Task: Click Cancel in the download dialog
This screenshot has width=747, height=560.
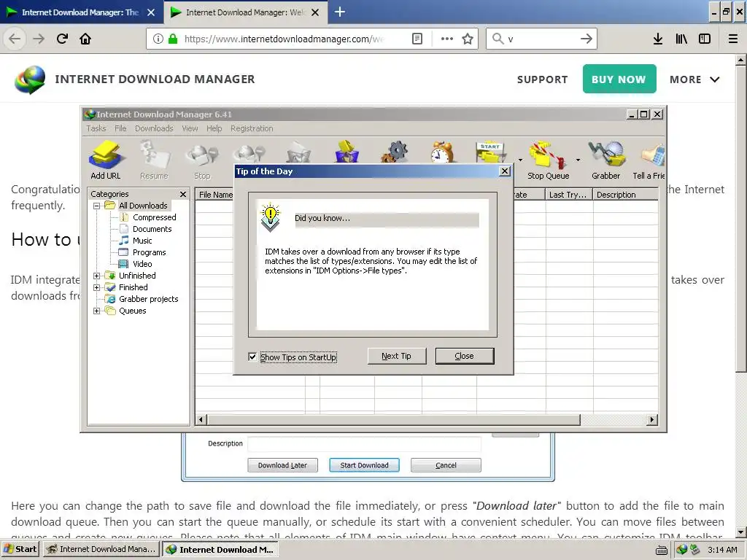Action: 446,465
